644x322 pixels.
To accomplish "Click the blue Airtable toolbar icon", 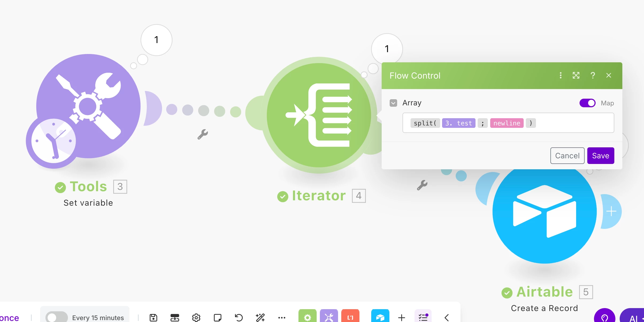I will (x=380, y=317).
